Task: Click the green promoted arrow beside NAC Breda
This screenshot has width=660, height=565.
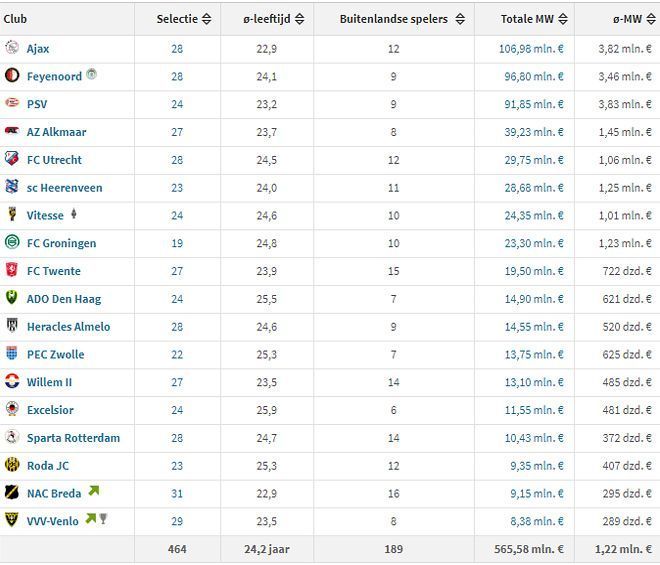Action: (x=94, y=490)
